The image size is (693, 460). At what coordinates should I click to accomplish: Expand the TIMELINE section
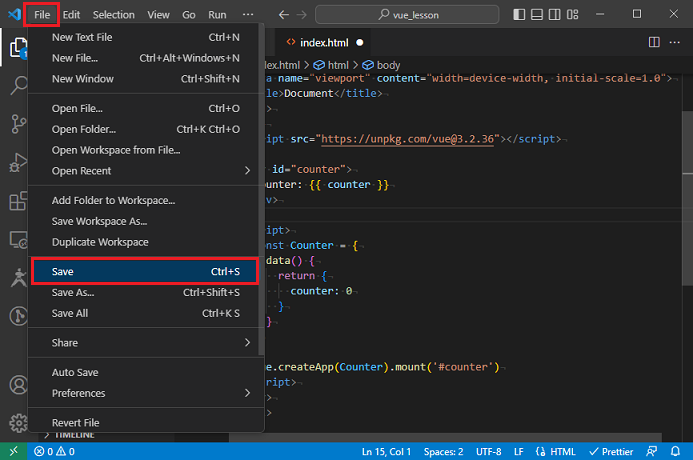pyautogui.click(x=70, y=436)
